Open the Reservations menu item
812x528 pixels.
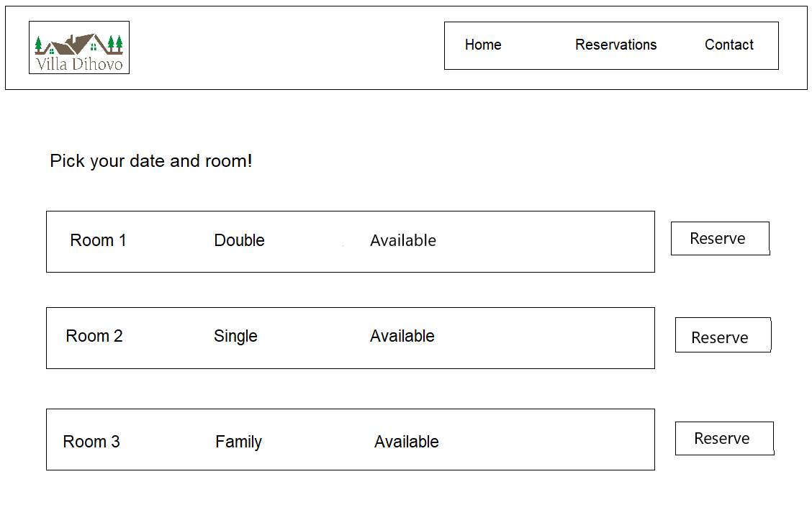coord(615,45)
